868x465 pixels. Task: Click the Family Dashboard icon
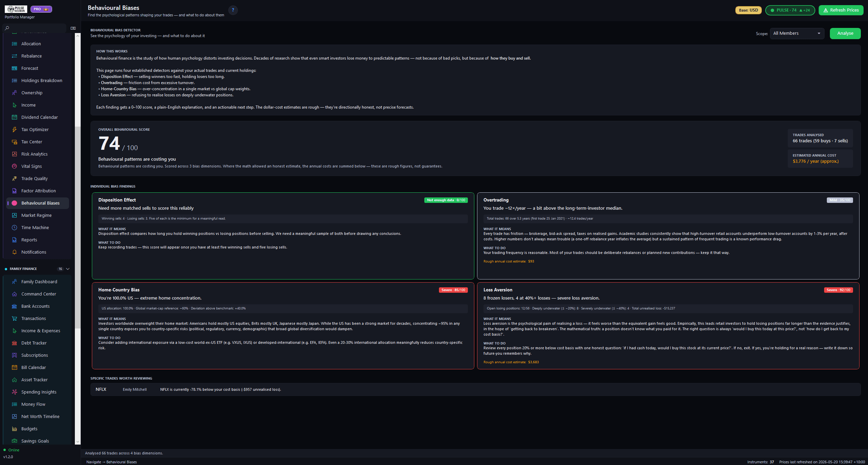coord(14,282)
